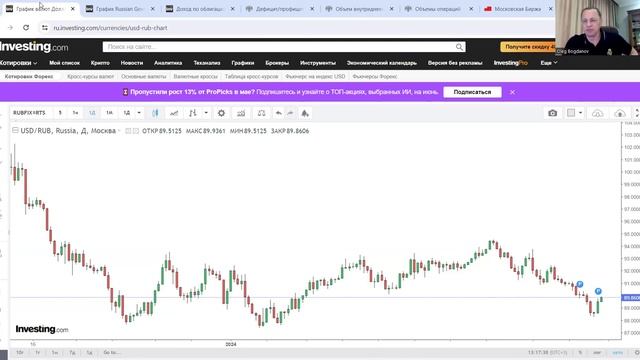Image resolution: width=640 pixels, height=360 pixels.
Task: Expand the Котировки menu dropdown
Action: click(18, 63)
